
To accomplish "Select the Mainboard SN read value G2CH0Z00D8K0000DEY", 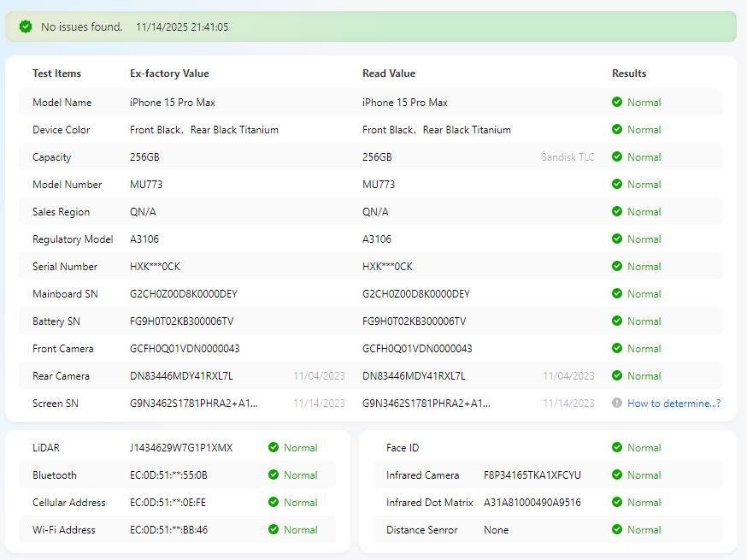I will click(x=415, y=294).
